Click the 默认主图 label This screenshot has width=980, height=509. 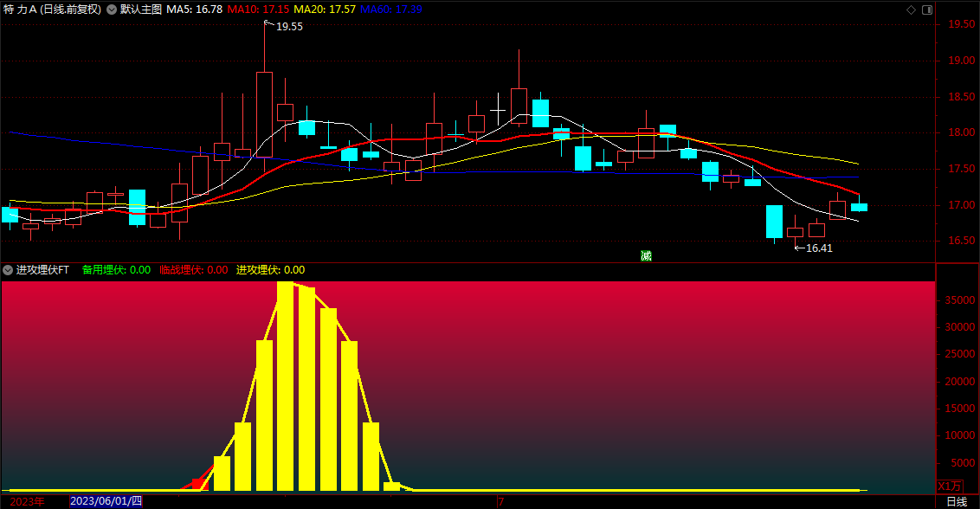pos(140,10)
